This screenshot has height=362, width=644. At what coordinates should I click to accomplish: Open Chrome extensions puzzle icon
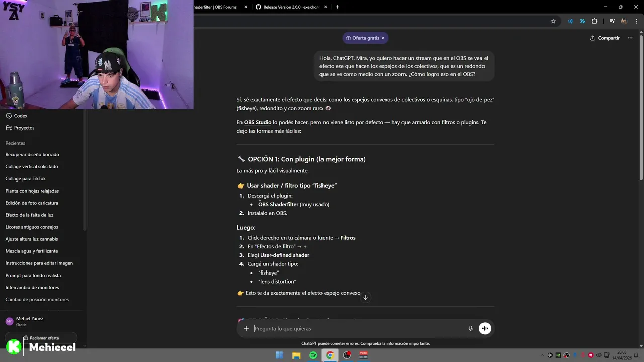pos(595,21)
